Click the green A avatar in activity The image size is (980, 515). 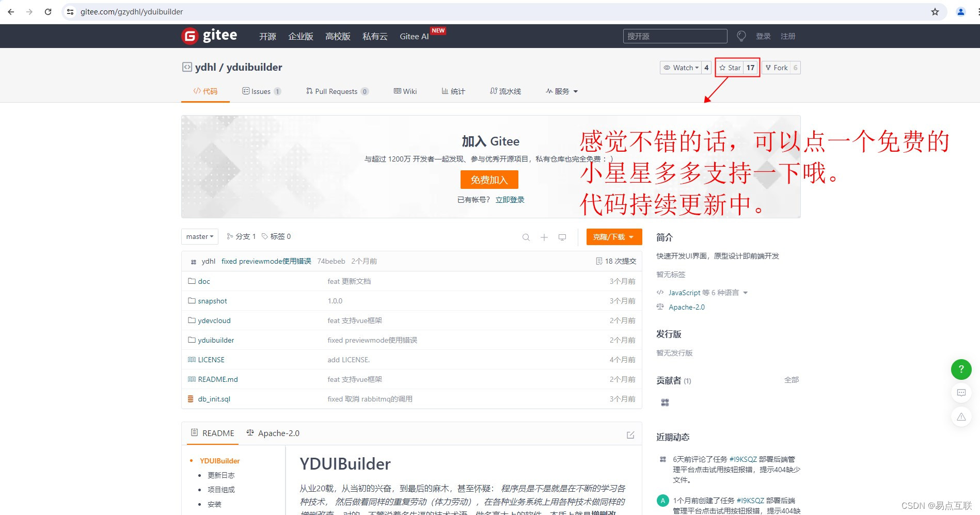[x=662, y=501]
